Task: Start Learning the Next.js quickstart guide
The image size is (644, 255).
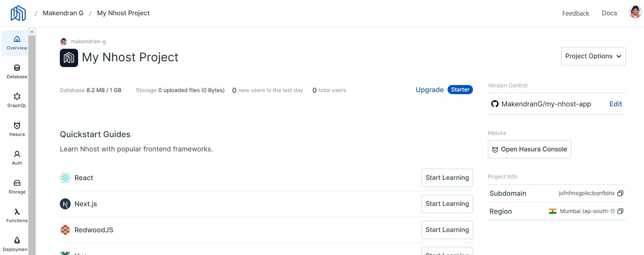Action: pos(447,204)
